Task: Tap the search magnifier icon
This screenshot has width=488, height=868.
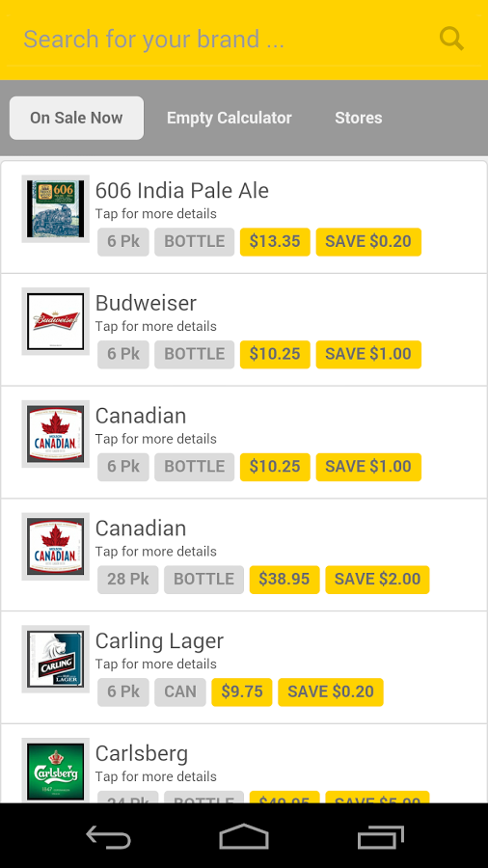Action: [x=451, y=39]
